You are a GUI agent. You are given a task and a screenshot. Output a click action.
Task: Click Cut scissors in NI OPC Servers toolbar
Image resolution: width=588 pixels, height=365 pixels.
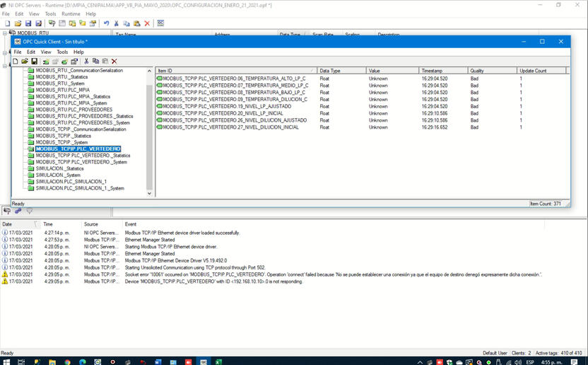tap(116, 23)
